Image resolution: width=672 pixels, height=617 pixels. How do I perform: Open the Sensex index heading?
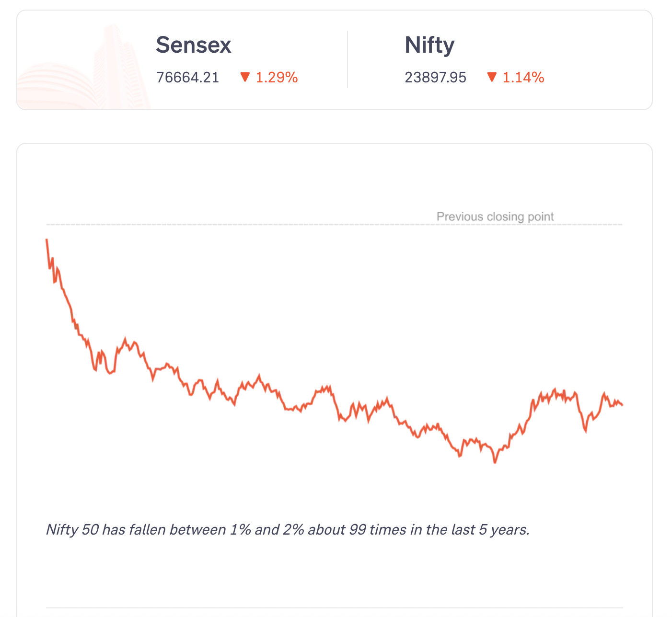194,45
